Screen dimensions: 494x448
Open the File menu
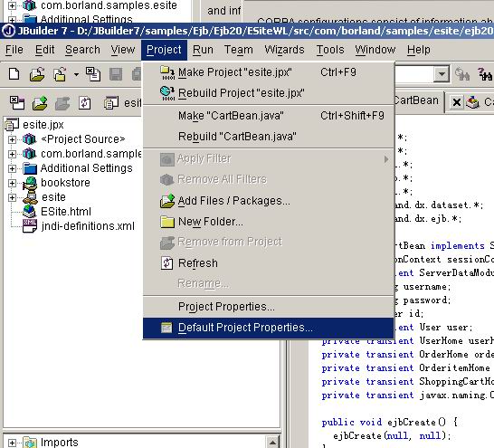[x=14, y=50]
